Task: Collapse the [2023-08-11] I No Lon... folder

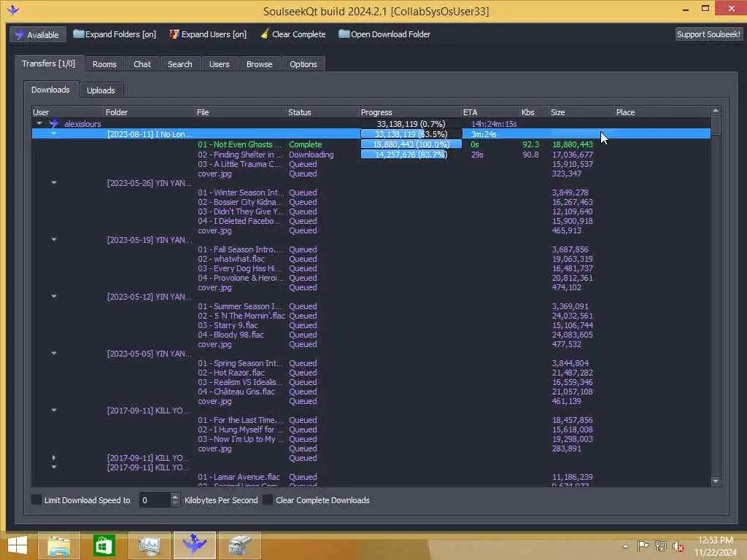Action: pos(54,133)
